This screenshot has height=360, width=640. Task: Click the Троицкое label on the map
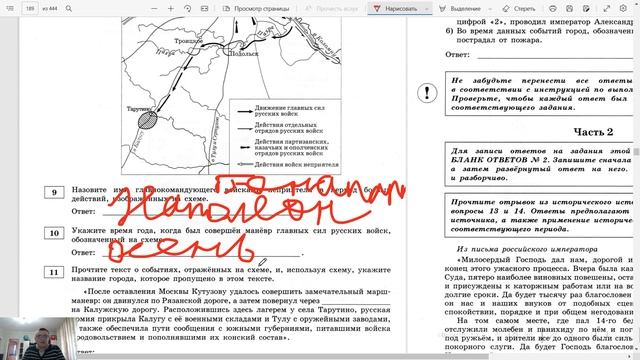coord(188,41)
